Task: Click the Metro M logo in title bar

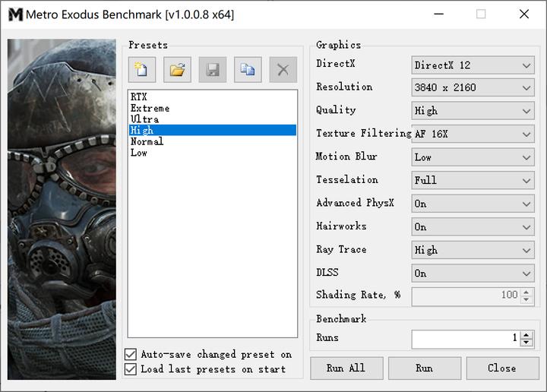Action: [x=14, y=14]
